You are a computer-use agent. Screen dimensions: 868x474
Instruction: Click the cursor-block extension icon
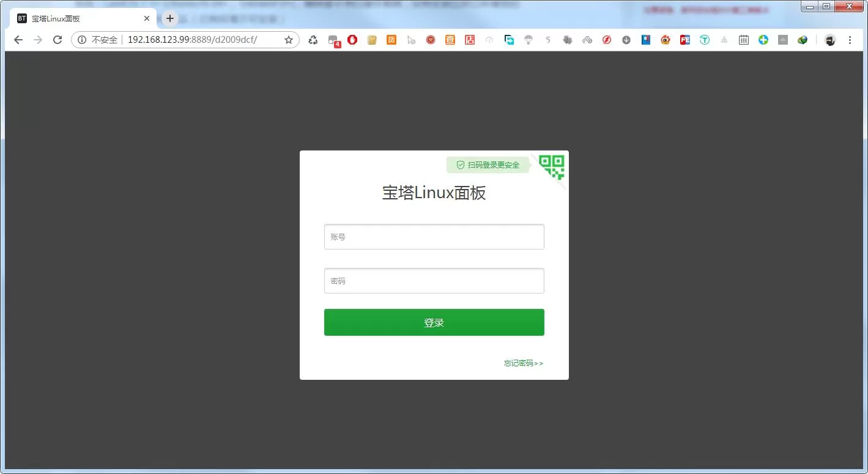pyautogui.click(x=411, y=40)
